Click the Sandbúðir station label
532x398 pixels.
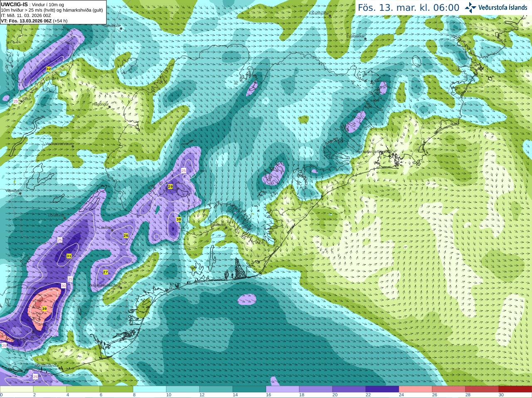tap(112, 26)
